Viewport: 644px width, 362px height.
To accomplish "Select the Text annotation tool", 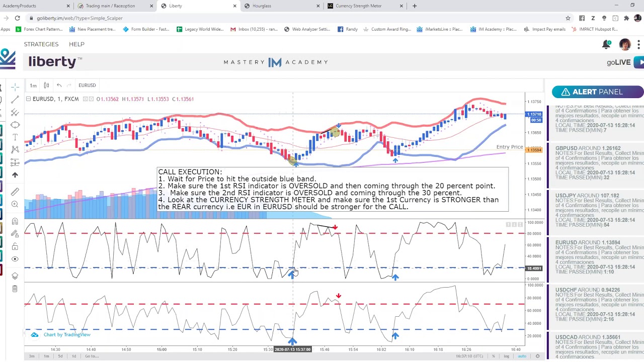I will pyautogui.click(x=15, y=137).
